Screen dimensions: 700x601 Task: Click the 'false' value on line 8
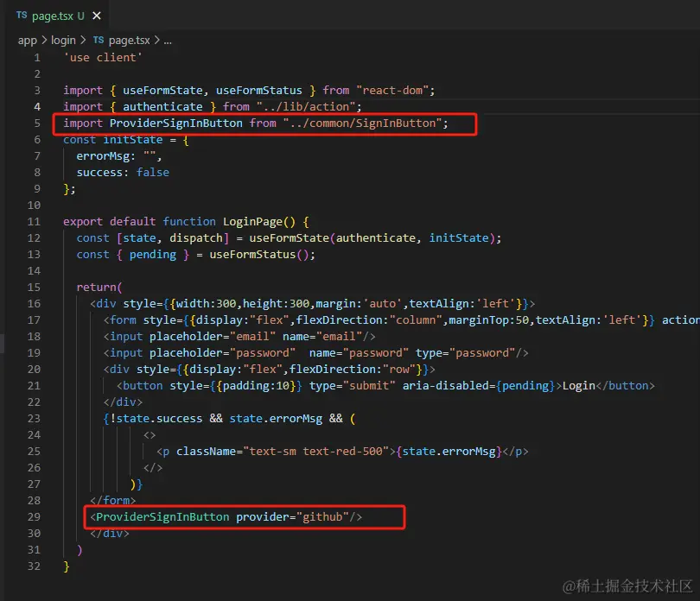click(153, 173)
